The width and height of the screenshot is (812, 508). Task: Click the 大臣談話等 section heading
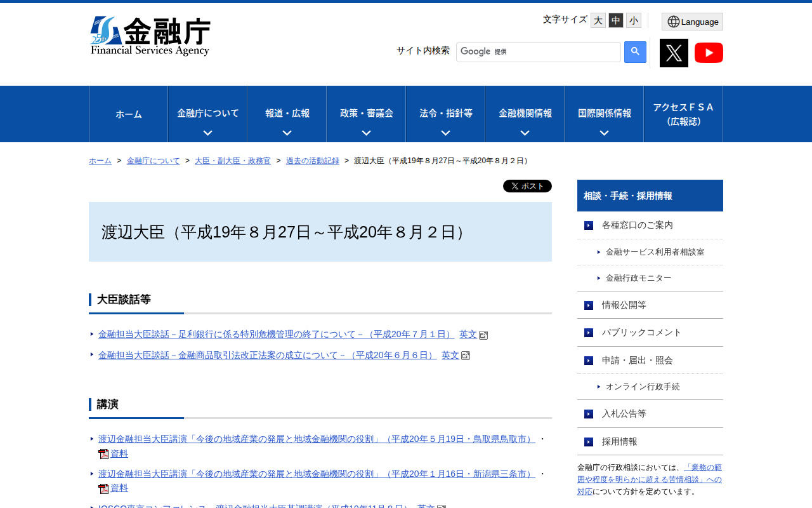click(x=124, y=300)
